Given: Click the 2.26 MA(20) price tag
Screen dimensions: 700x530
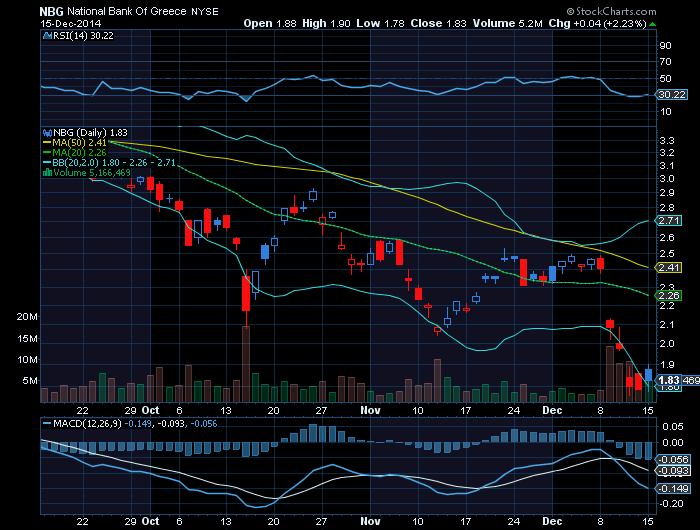Looking at the screenshot, I should [x=668, y=296].
